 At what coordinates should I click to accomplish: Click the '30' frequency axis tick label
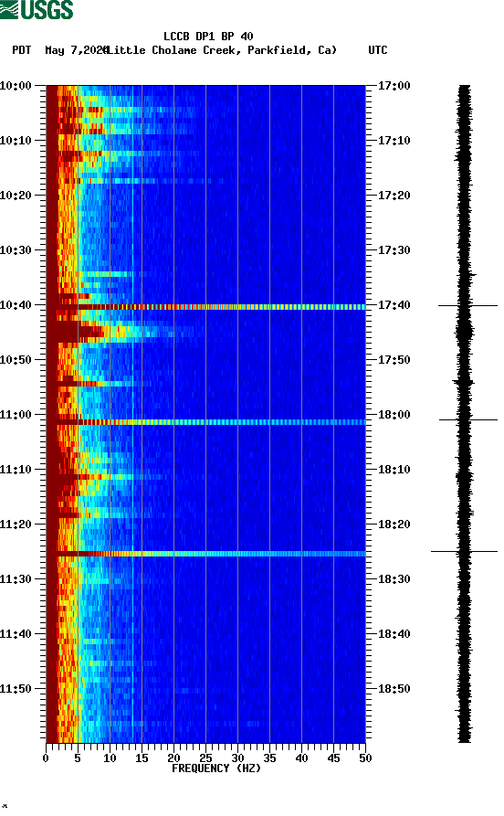click(x=237, y=758)
